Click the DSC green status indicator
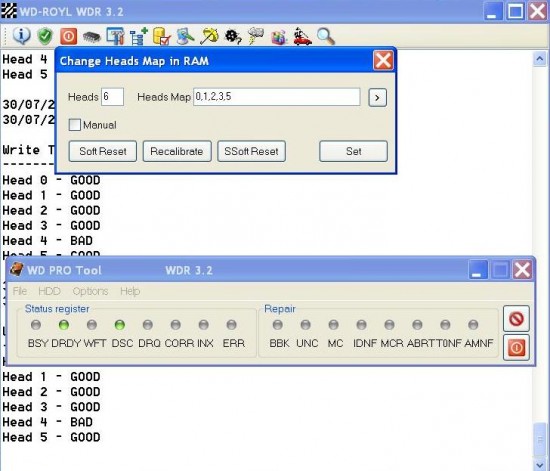Screen dimensions: 550x471 120,325
